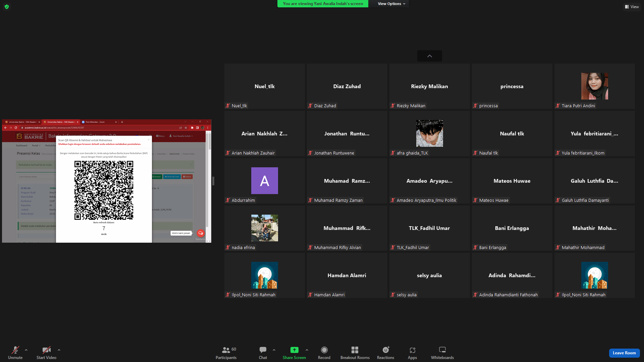The width and height of the screenshot is (644, 362).
Task: Open Zoom Apps
Action: 412,353
